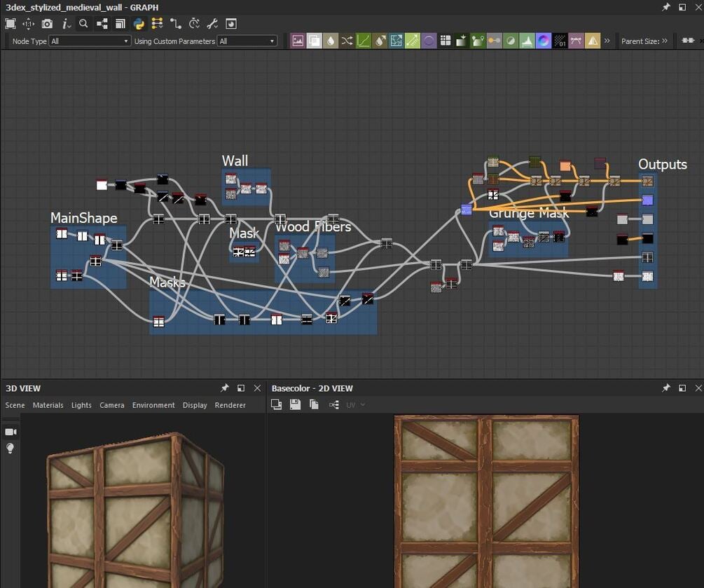Click the 1:1 zoom reset icon
Viewport: 704px width, 588px height.
[x=28, y=24]
